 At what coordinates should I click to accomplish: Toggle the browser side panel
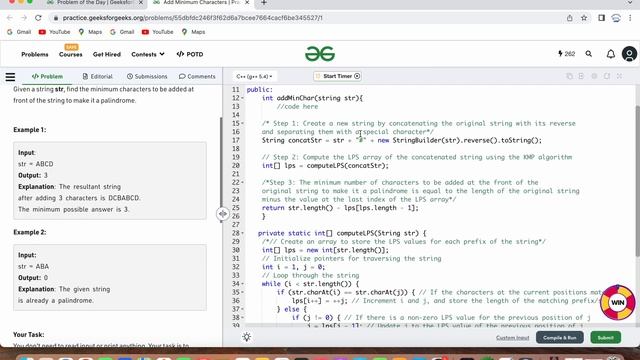pos(601,18)
